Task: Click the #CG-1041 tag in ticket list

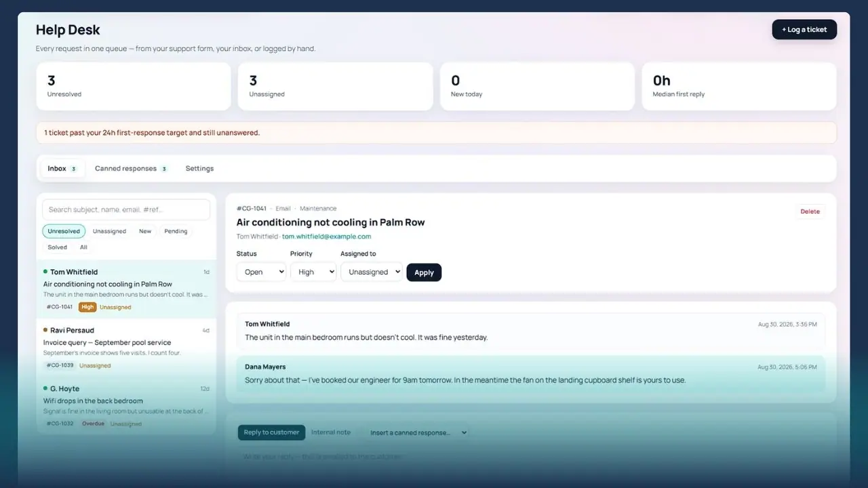Action: [60, 307]
